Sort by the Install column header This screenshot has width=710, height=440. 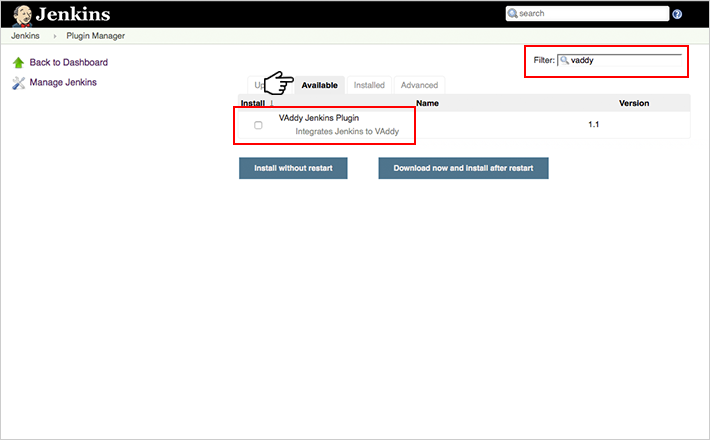click(x=253, y=103)
